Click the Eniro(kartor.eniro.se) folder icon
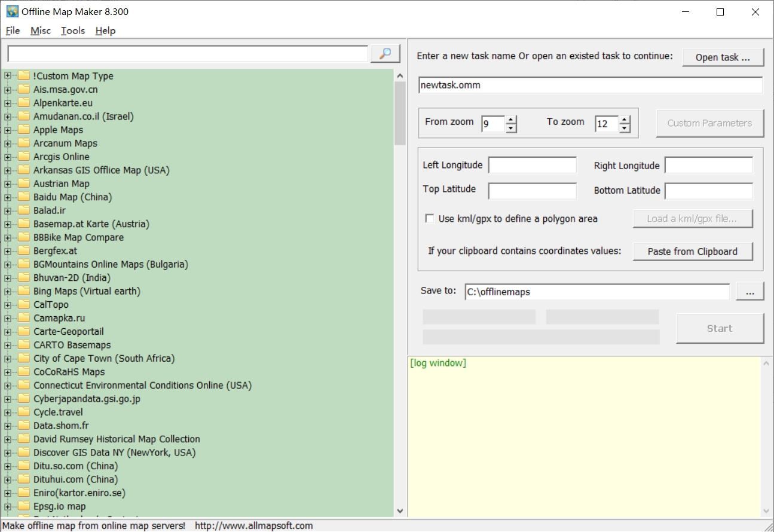The height and width of the screenshot is (532, 774). click(x=24, y=493)
